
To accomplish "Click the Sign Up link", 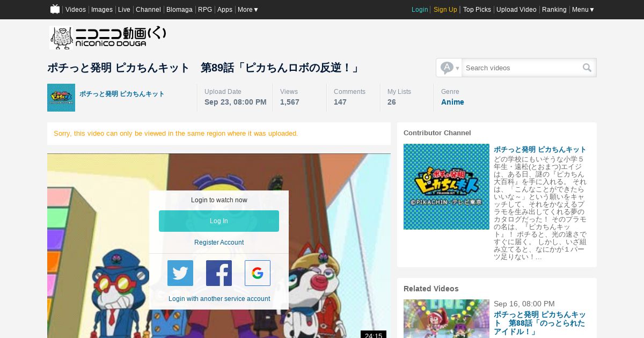I will point(445,10).
